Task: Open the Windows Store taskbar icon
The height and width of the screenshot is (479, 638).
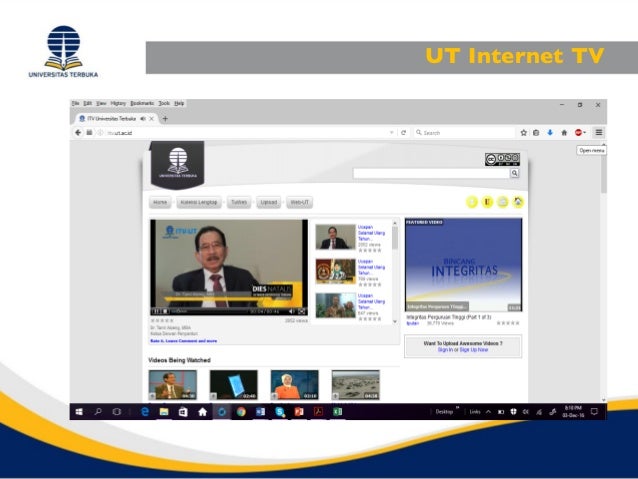Action: [x=183, y=412]
